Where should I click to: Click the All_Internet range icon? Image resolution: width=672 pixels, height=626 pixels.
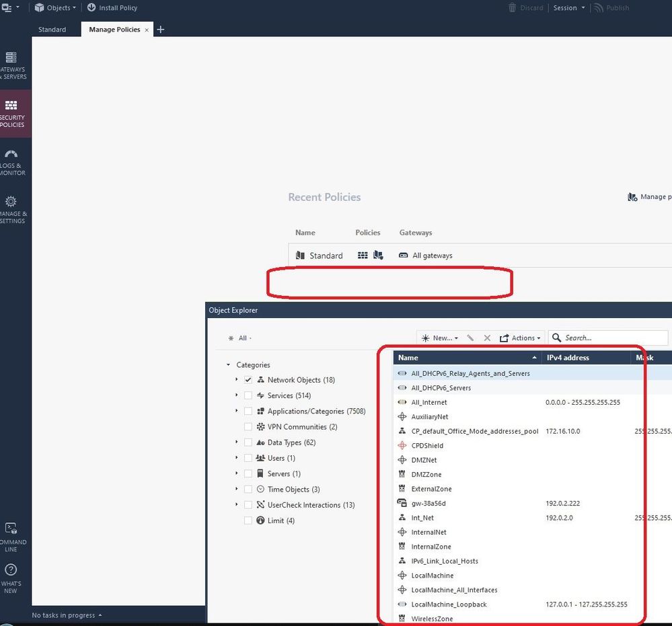[402, 402]
